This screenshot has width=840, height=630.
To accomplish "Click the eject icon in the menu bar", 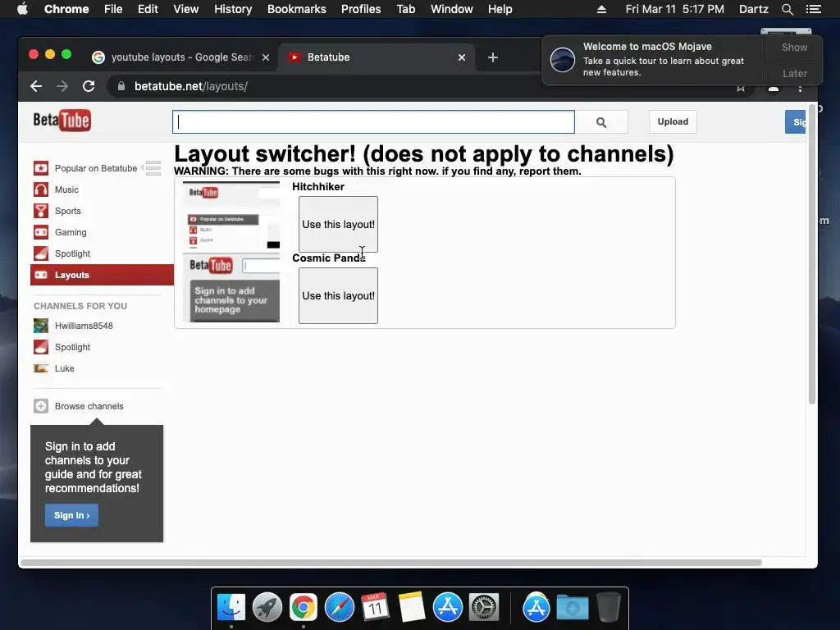I will coord(601,9).
